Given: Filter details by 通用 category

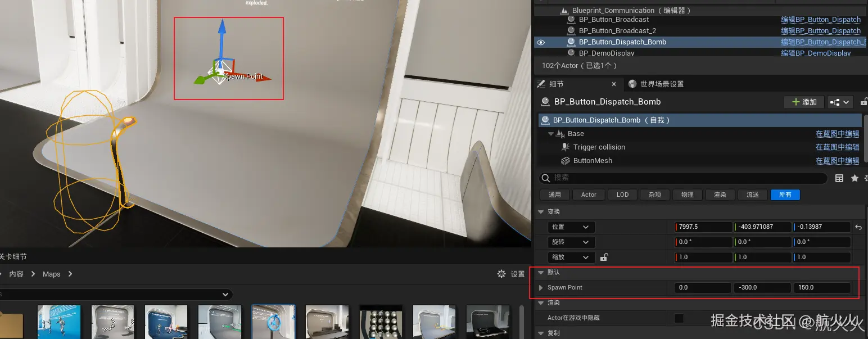Looking at the screenshot, I should pyautogui.click(x=555, y=195).
